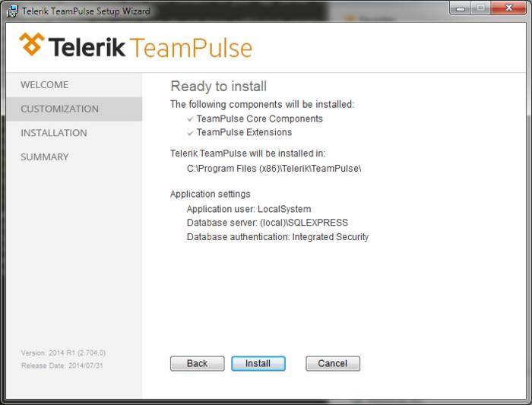Click 'Application settings' label
This screenshot has width=532, height=405.
point(211,194)
